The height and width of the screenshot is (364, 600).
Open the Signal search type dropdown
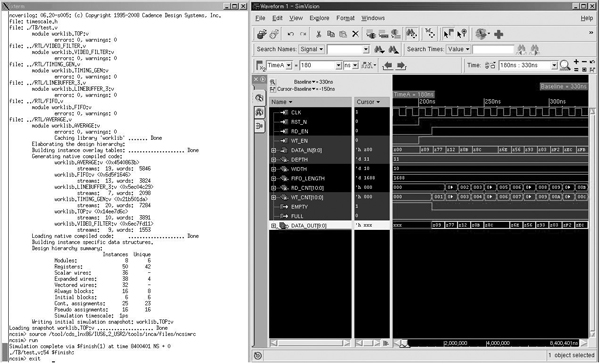tap(312, 49)
